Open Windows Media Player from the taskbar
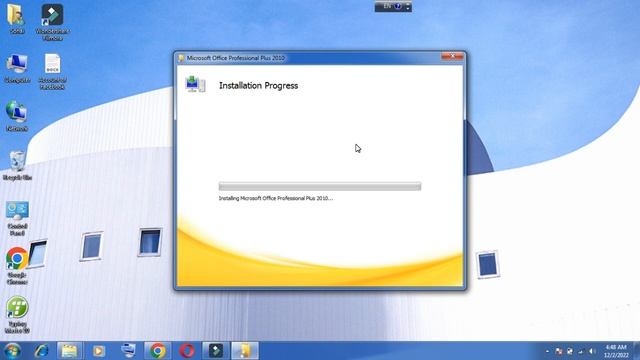 tap(98, 351)
